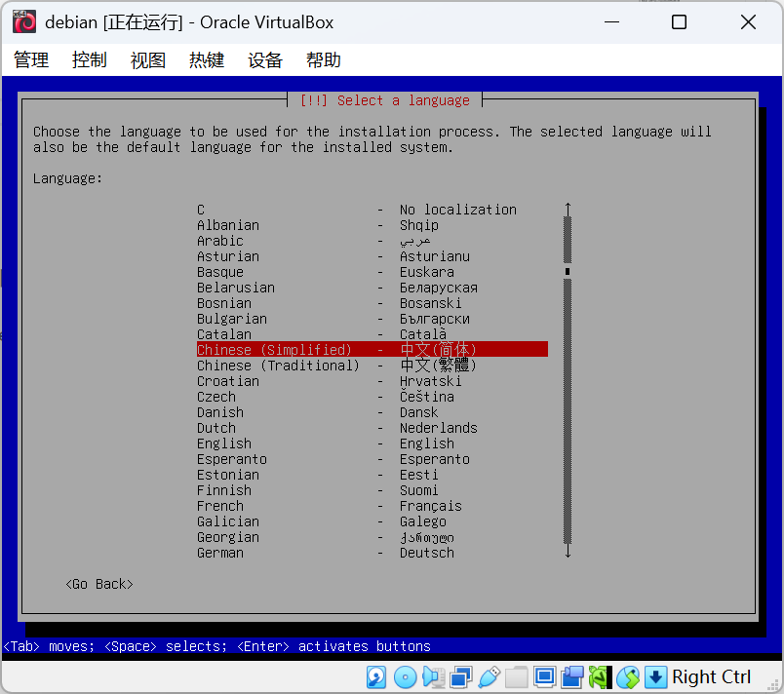784x694 pixels.
Task: Select Galician in the language list
Action: (x=372, y=521)
